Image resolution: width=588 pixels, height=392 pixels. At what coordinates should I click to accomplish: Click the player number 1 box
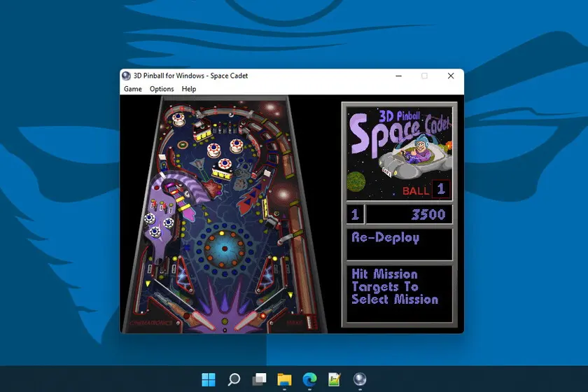355,215
